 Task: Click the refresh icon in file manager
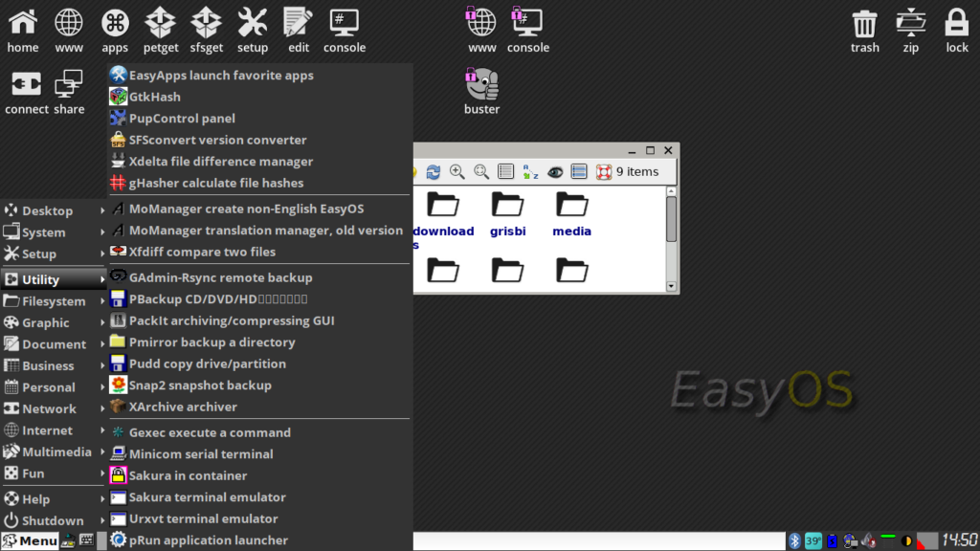click(x=434, y=172)
